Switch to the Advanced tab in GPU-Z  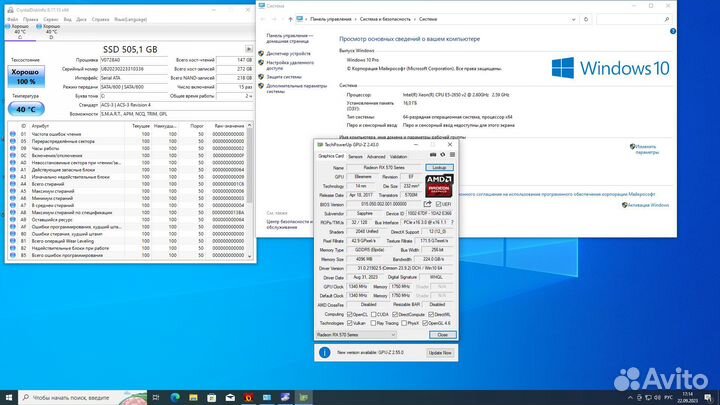(x=376, y=157)
